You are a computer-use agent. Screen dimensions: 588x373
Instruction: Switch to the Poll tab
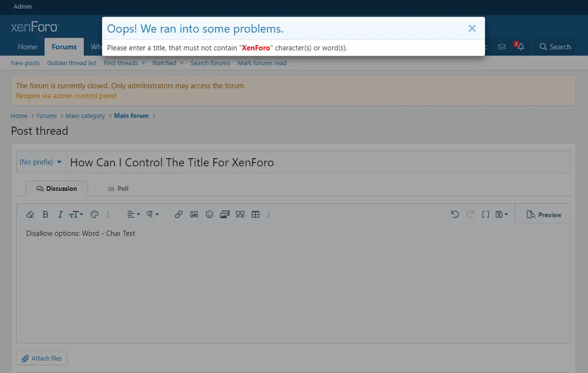click(118, 188)
